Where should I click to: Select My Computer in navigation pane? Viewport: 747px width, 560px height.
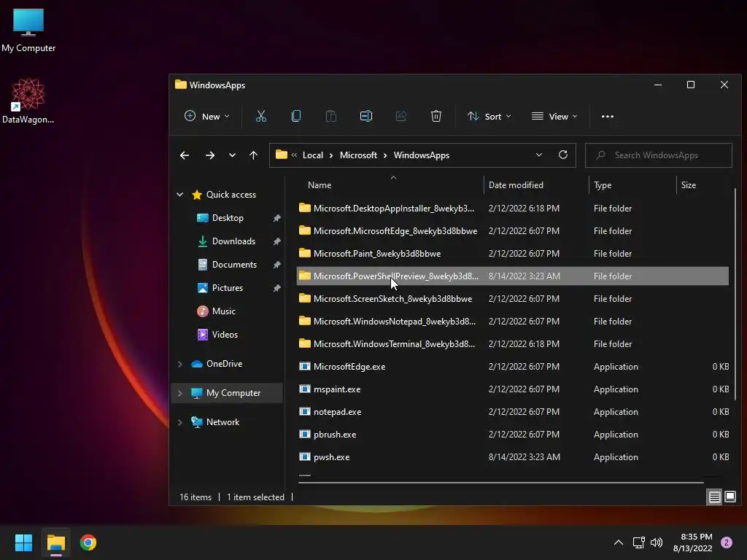227,393
